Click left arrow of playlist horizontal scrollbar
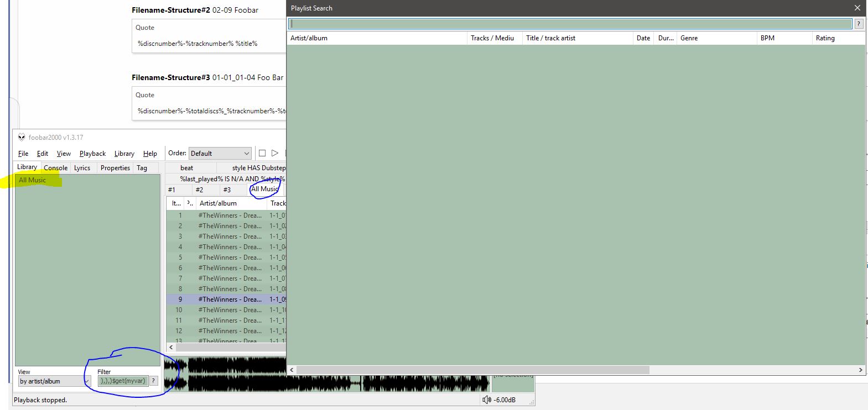Image resolution: width=868 pixels, height=410 pixels. pyautogui.click(x=171, y=347)
